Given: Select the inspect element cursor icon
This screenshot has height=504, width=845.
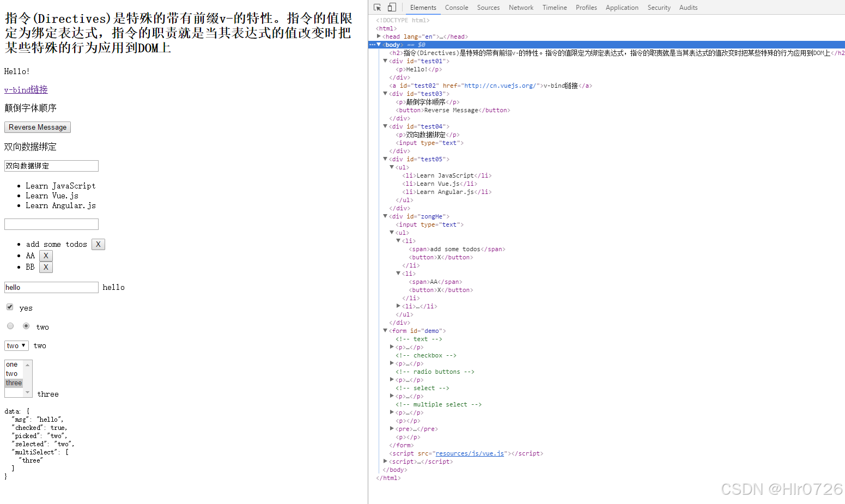Looking at the screenshot, I should pos(376,7).
